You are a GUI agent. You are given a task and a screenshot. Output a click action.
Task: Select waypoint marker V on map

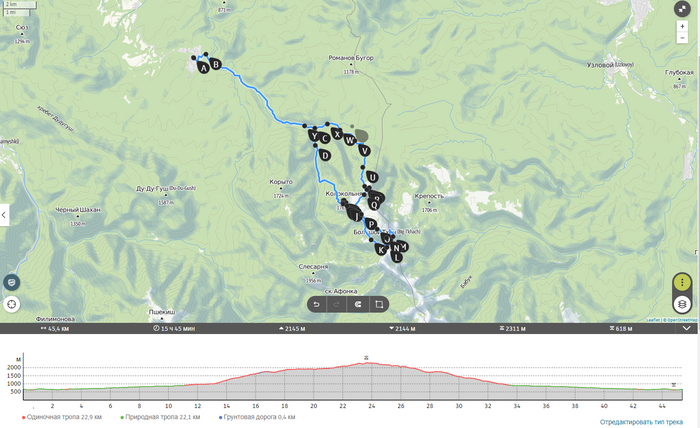(364, 150)
